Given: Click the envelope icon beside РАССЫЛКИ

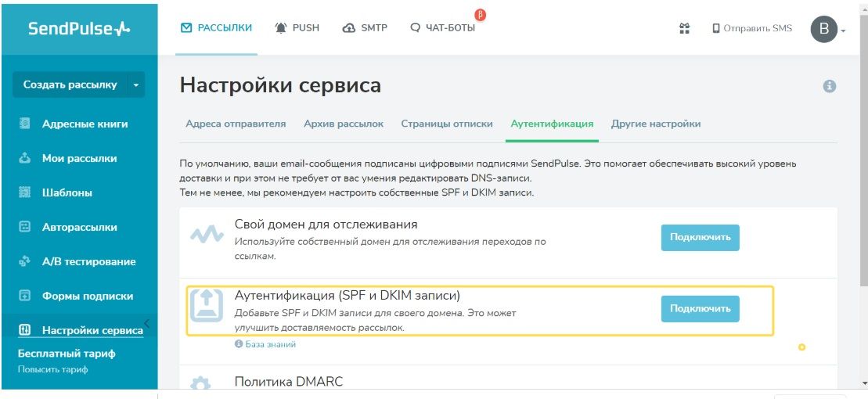Looking at the screenshot, I should click(x=186, y=27).
